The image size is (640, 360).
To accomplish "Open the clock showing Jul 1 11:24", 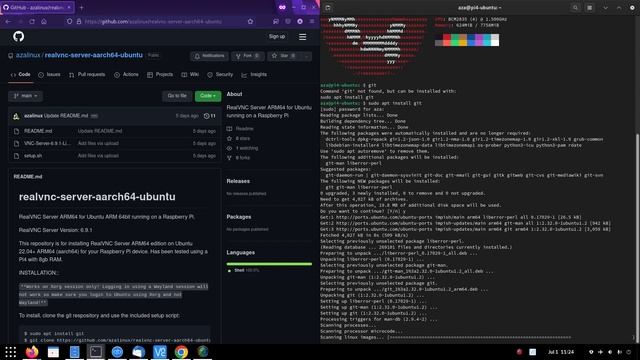I will tap(561, 352).
